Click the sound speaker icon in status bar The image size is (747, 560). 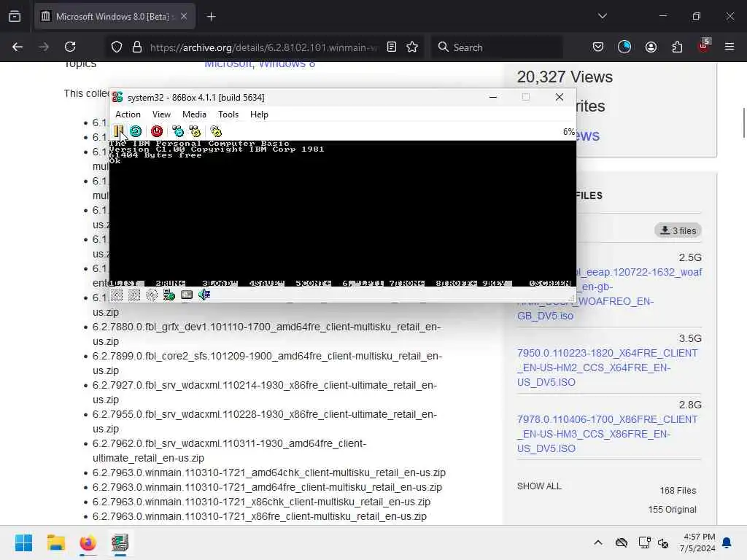point(204,295)
